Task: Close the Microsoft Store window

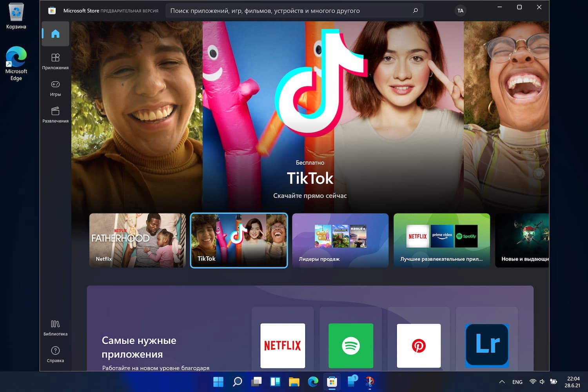Action: click(539, 7)
